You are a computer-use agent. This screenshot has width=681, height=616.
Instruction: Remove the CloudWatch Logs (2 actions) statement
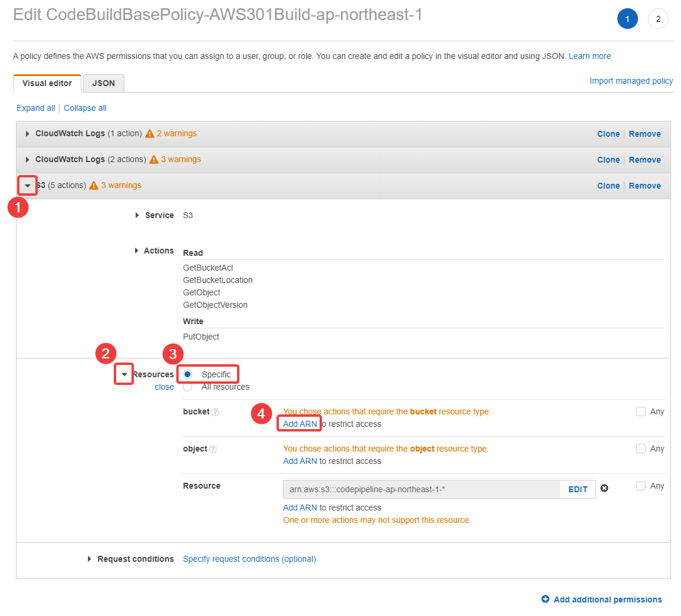pyautogui.click(x=644, y=160)
